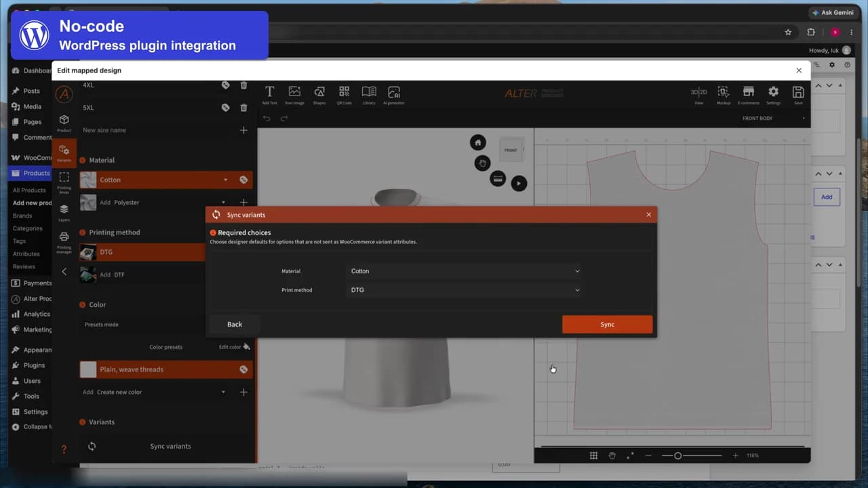The height and width of the screenshot is (488, 868).
Task: Open the Product sidebar tab
Action: 64,123
